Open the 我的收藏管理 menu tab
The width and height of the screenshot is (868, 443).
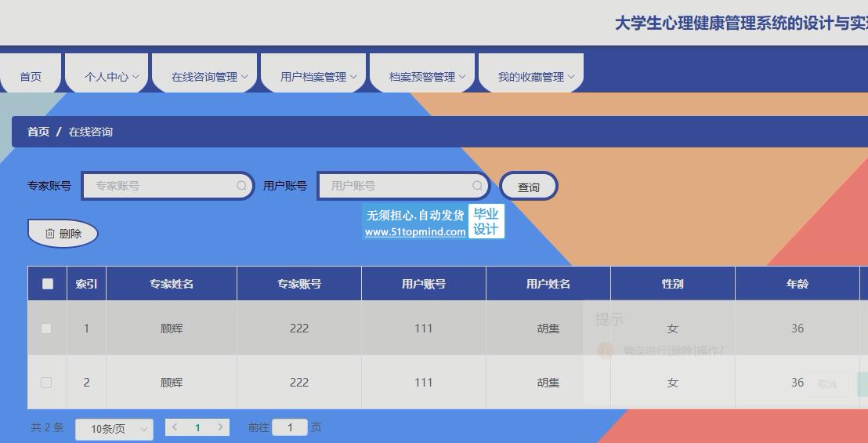(531, 73)
